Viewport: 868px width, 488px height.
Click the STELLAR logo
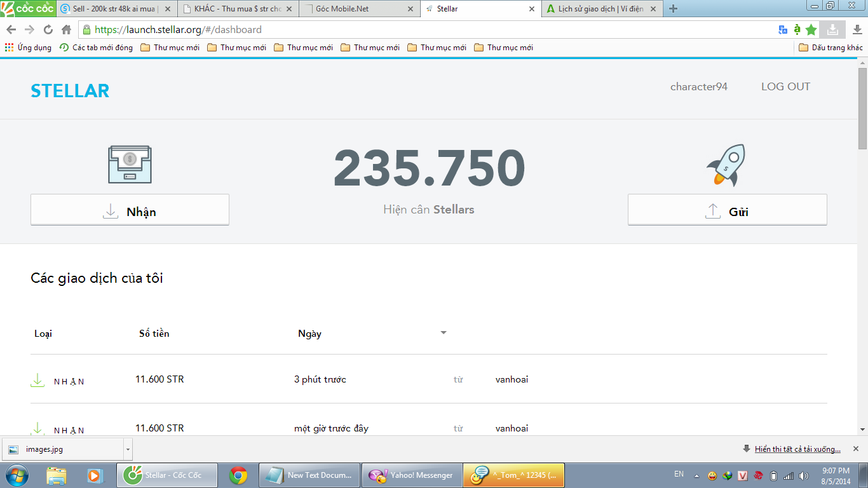(x=70, y=91)
